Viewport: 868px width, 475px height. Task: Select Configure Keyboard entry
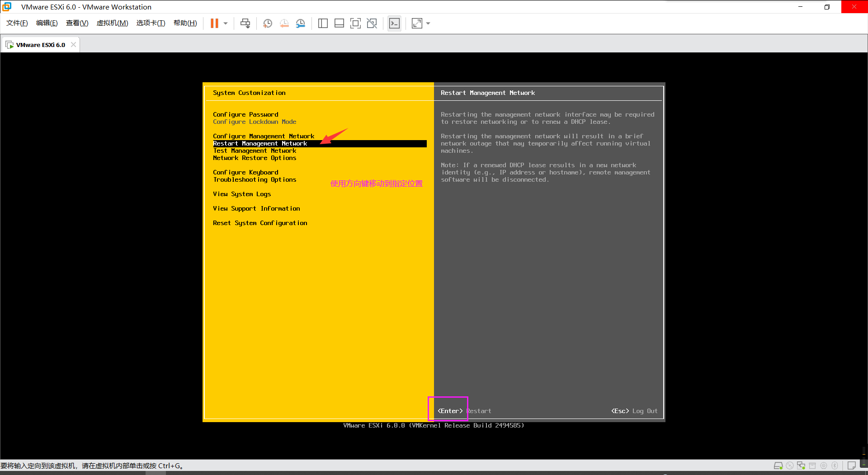245,172
